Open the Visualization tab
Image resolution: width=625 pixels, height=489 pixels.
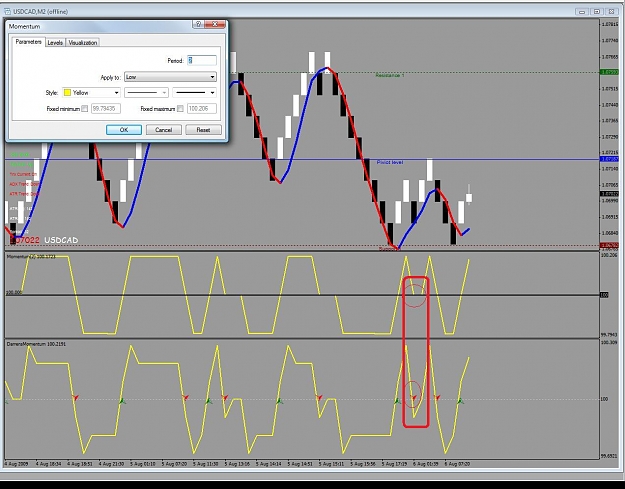(83, 43)
